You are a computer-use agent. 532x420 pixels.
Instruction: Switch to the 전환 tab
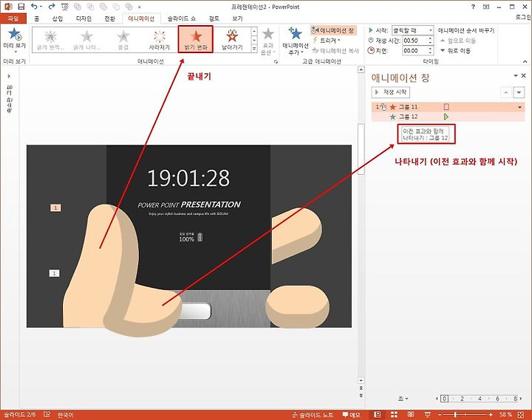click(109, 18)
